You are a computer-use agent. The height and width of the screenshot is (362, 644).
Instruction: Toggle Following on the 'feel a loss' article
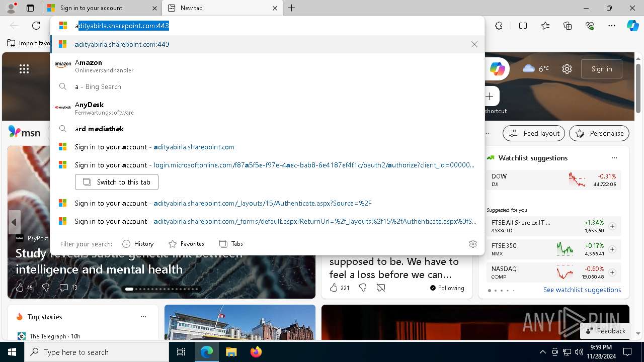(447, 288)
